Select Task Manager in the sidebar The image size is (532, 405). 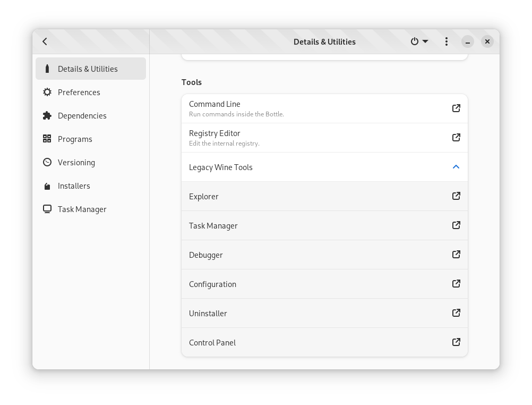(82, 209)
